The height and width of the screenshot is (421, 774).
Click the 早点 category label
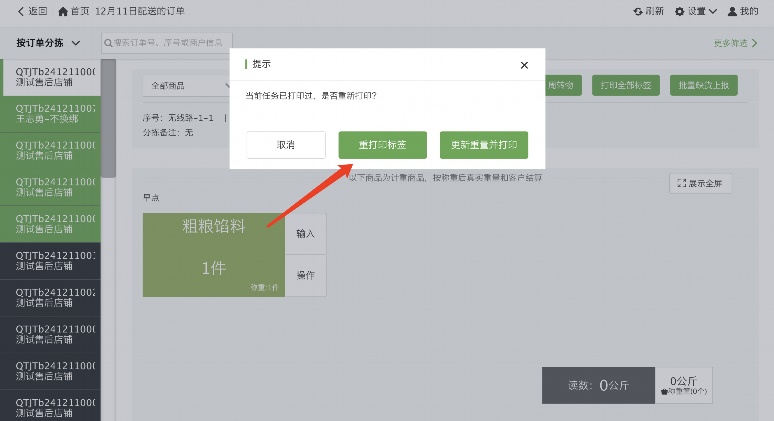(151, 198)
